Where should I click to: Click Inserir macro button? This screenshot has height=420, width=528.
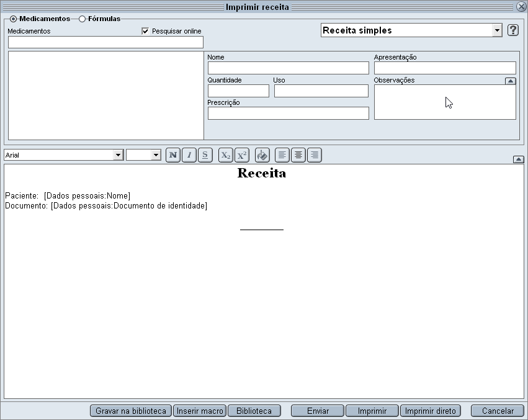[200, 411]
